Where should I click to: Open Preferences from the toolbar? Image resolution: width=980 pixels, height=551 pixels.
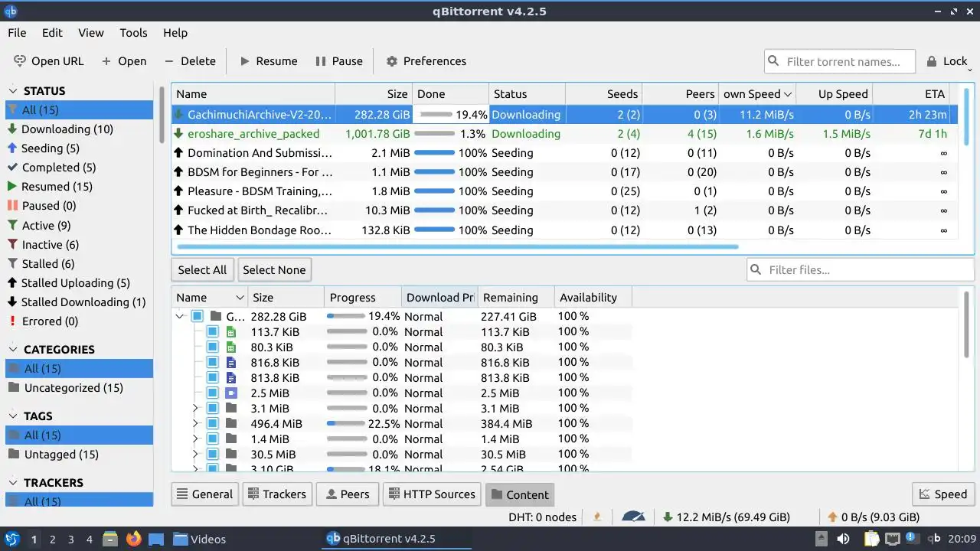426,61
